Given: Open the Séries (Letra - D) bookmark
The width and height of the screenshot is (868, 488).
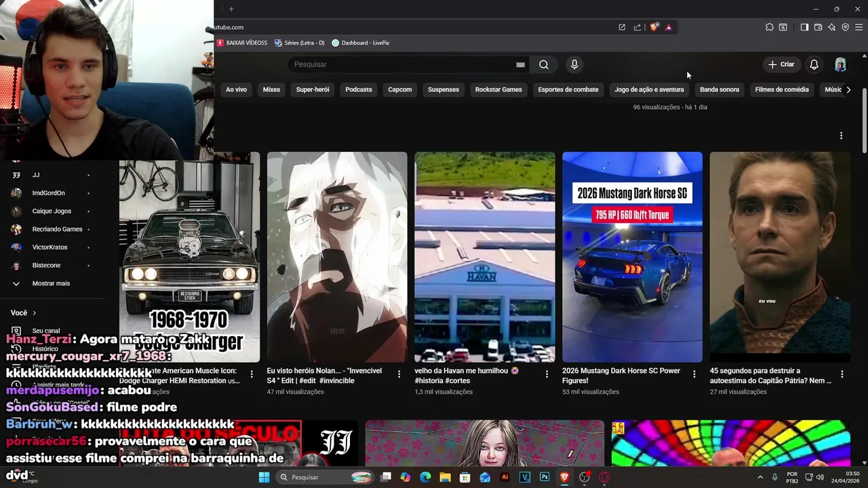Looking at the screenshot, I should pos(300,43).
